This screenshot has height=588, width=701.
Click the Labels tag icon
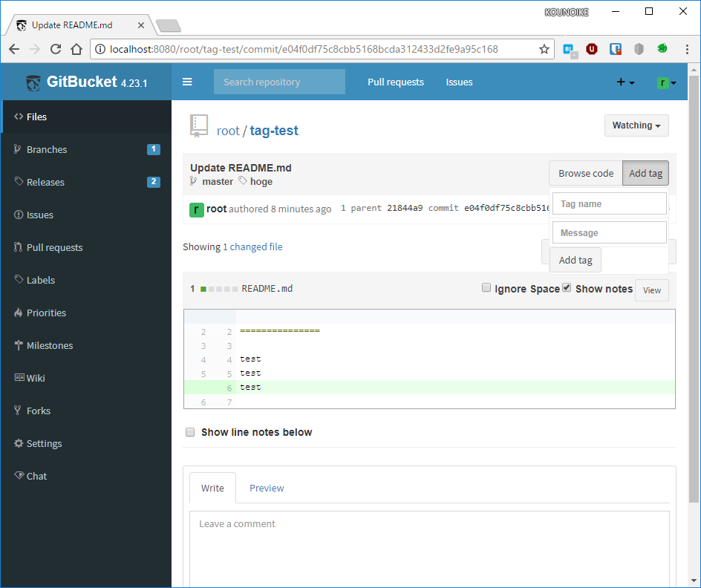(x=19, y=280)
